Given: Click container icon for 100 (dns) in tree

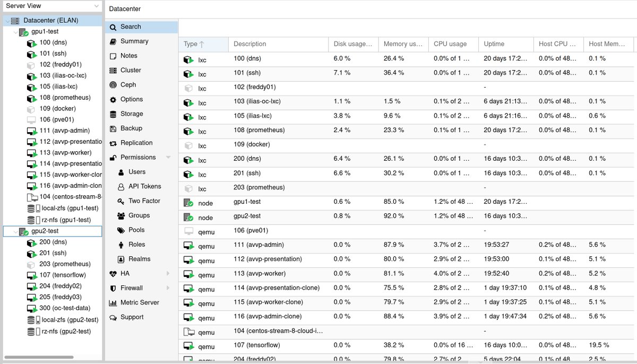Looking at the screenshot, I should tap(32, 43).
